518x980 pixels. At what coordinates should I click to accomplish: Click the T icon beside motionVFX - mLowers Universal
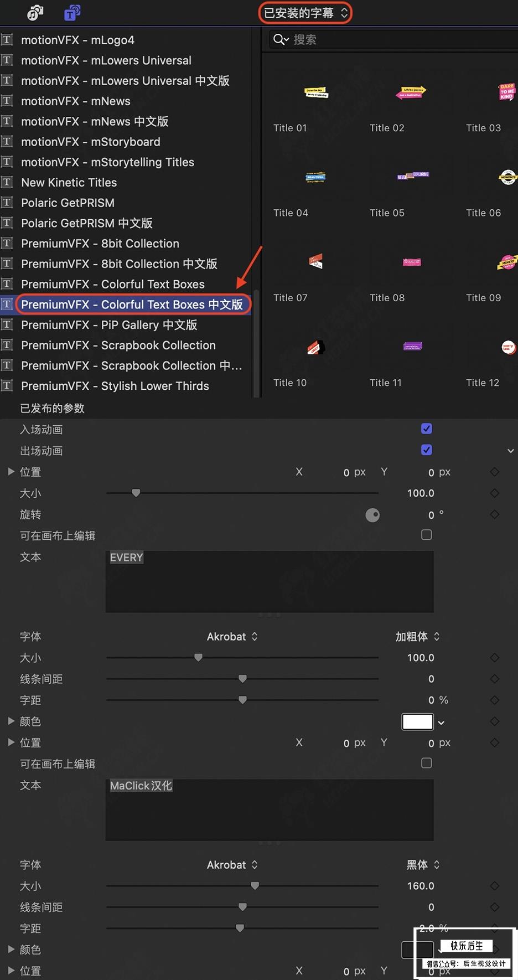click(7, 60)
